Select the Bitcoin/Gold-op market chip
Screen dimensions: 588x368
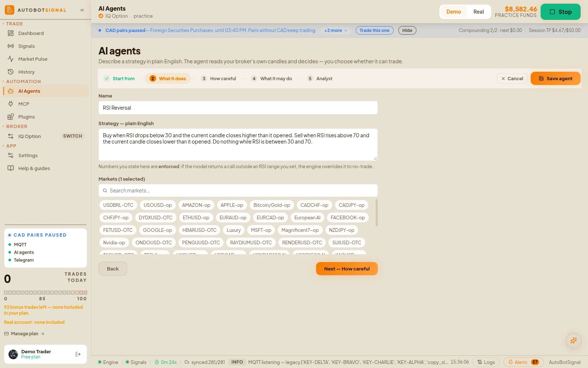coord(272,205)
